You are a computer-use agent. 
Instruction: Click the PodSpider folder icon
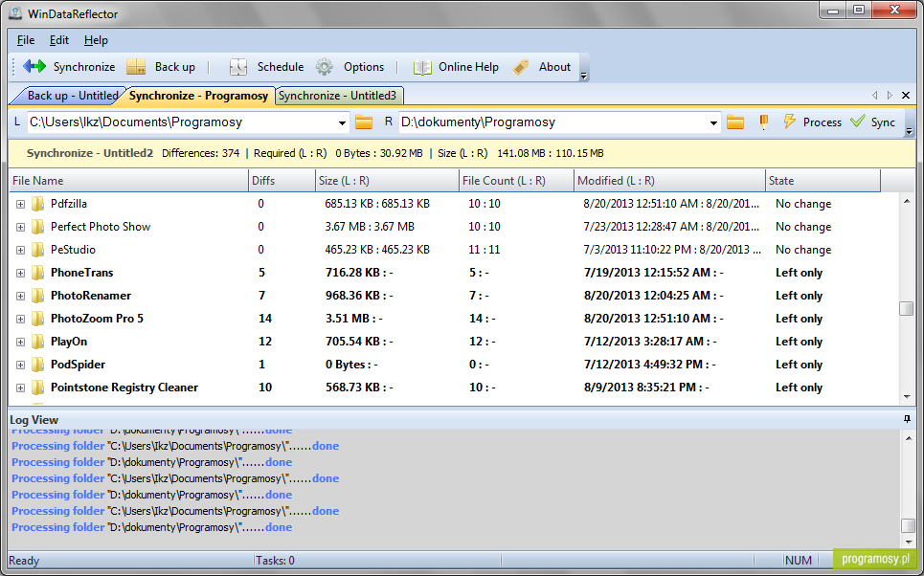(x=37, y=365)
